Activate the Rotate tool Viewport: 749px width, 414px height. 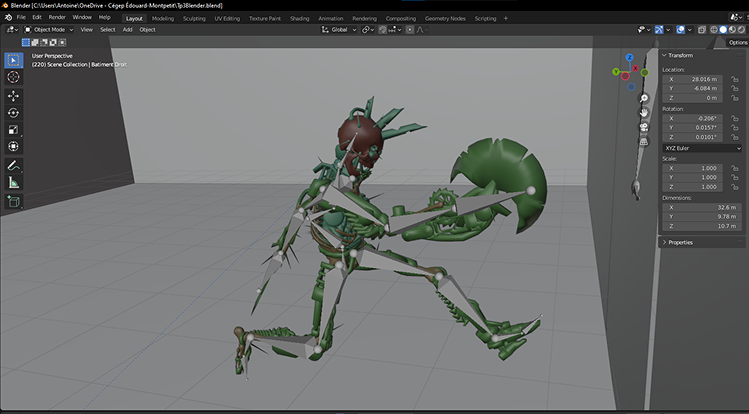tap(13, 113)
